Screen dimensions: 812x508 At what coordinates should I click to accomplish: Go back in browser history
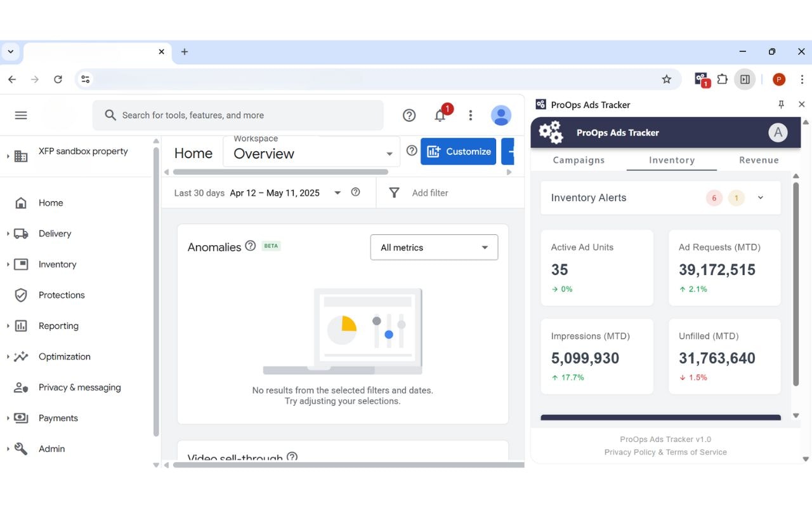13,79
